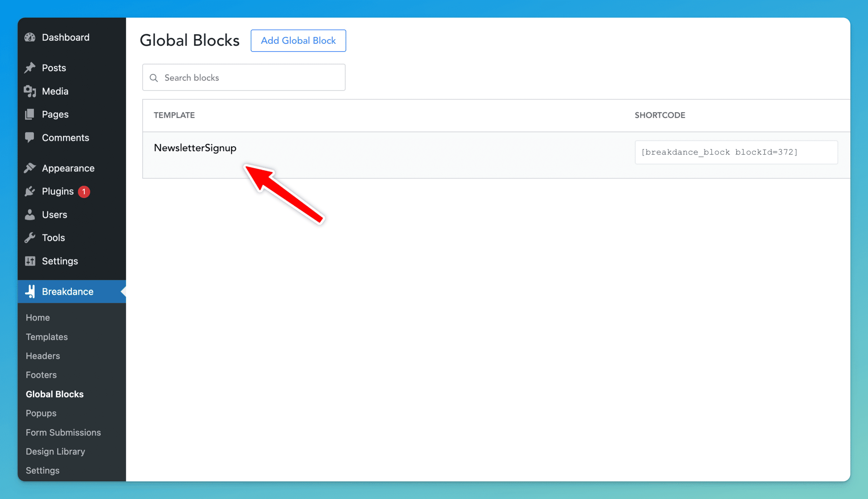This screenshot has width=868, height=499.
Task: Click the Posts pushpin icon
Action: click(30, 68)
